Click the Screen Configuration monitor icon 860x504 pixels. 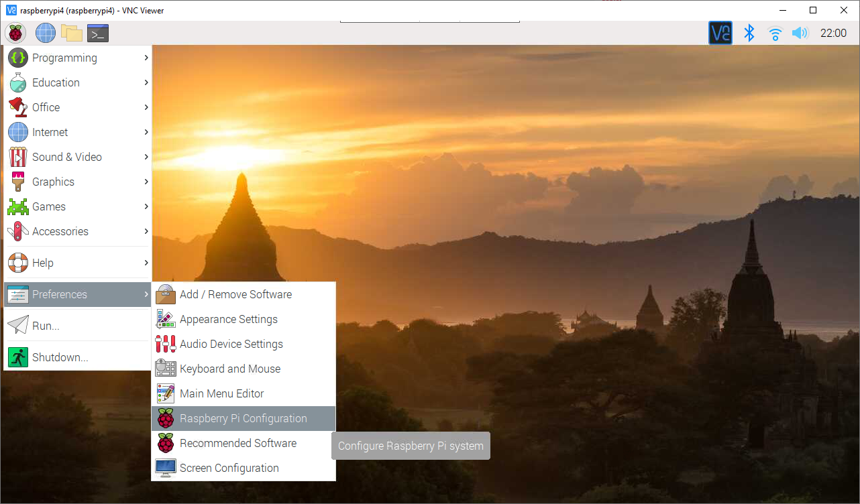[x=165, y=468]
